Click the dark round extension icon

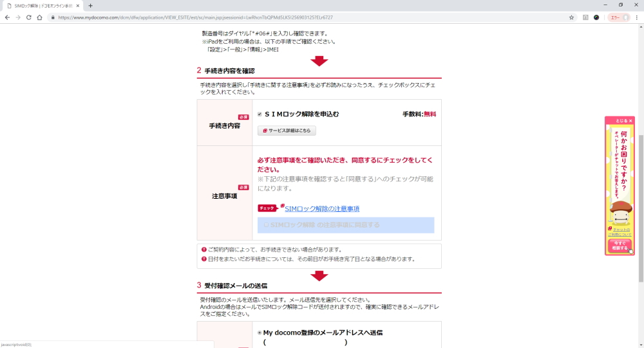coord(596,17)
